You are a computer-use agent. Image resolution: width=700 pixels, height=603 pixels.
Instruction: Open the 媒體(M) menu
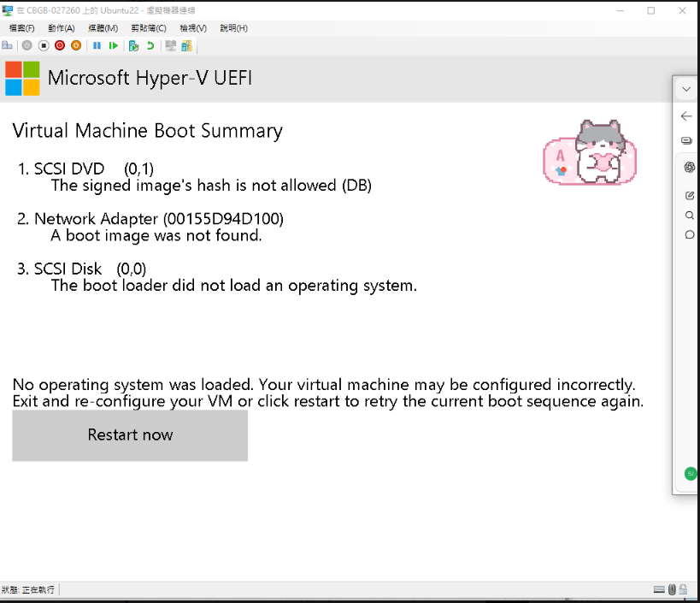coord(103,28)
